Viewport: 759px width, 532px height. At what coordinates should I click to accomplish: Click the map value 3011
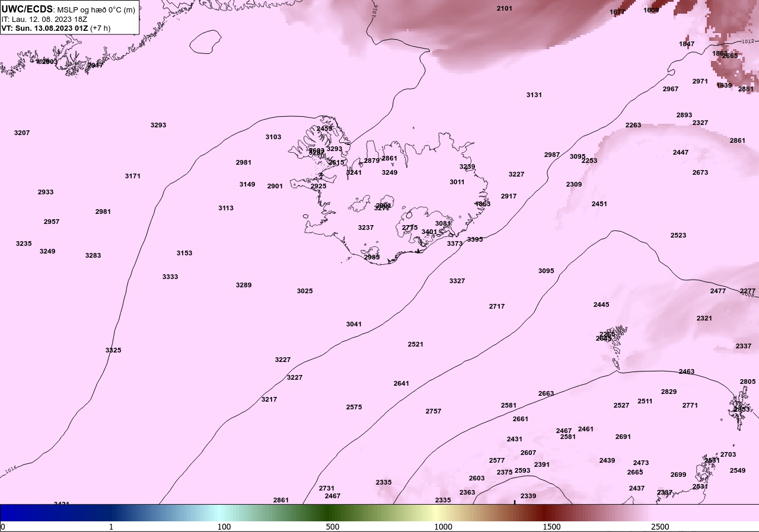(x=457, y=182)
